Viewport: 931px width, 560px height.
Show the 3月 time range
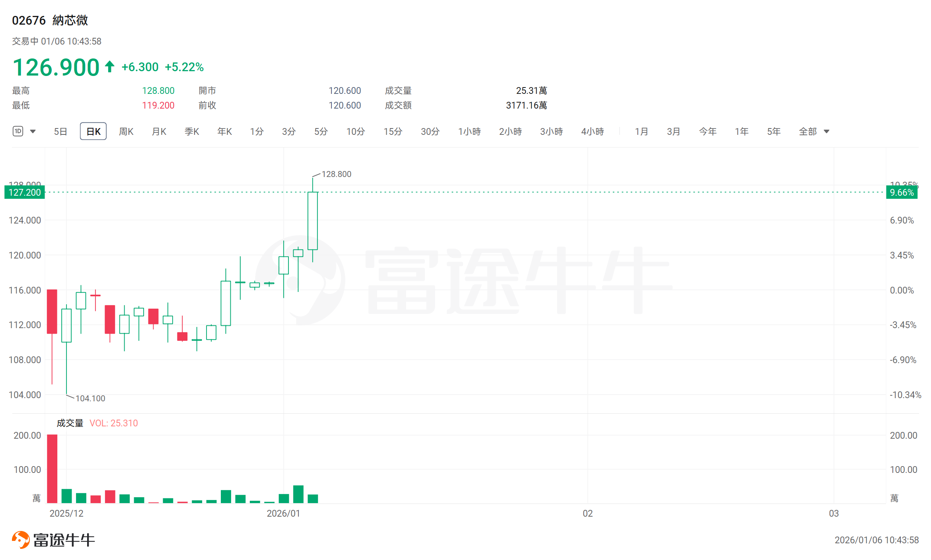673,131
